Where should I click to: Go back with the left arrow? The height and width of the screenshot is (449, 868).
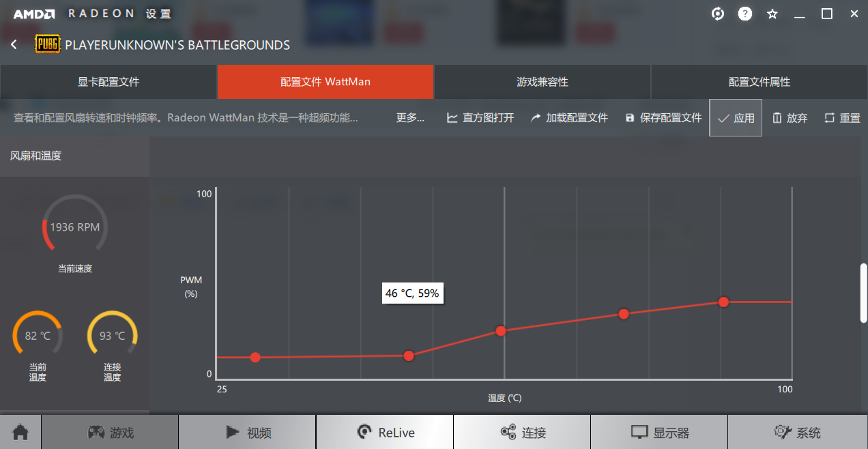click(x=14, y=45)
